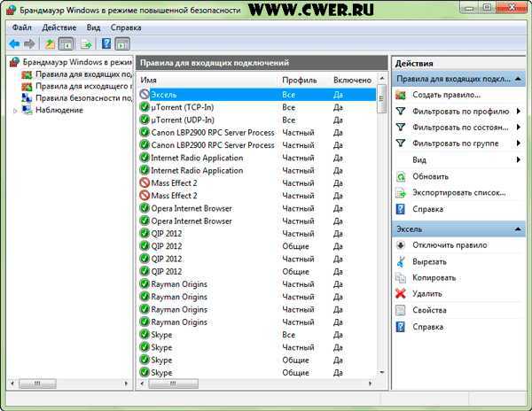Open the Файл menu
Image resolution: width=532 pixels, height=411 pixels.
point(21,27)
